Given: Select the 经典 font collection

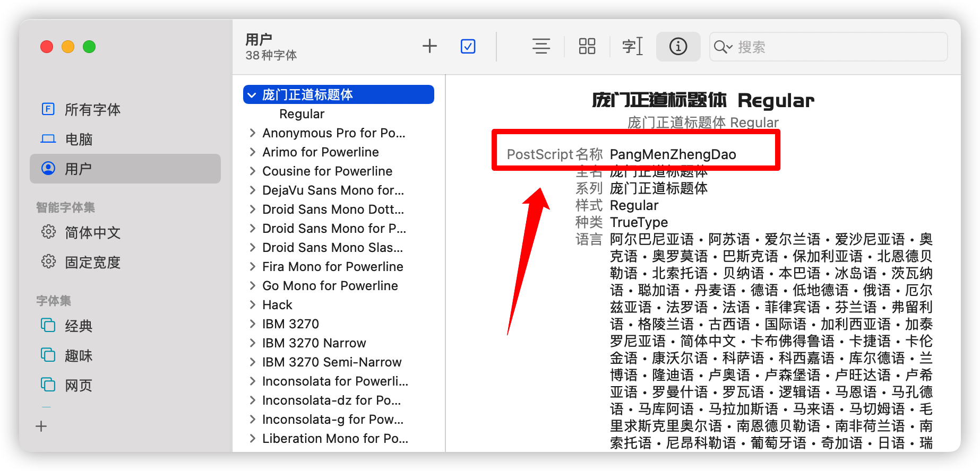Looking at the screenshot, I should pos(79,326).
